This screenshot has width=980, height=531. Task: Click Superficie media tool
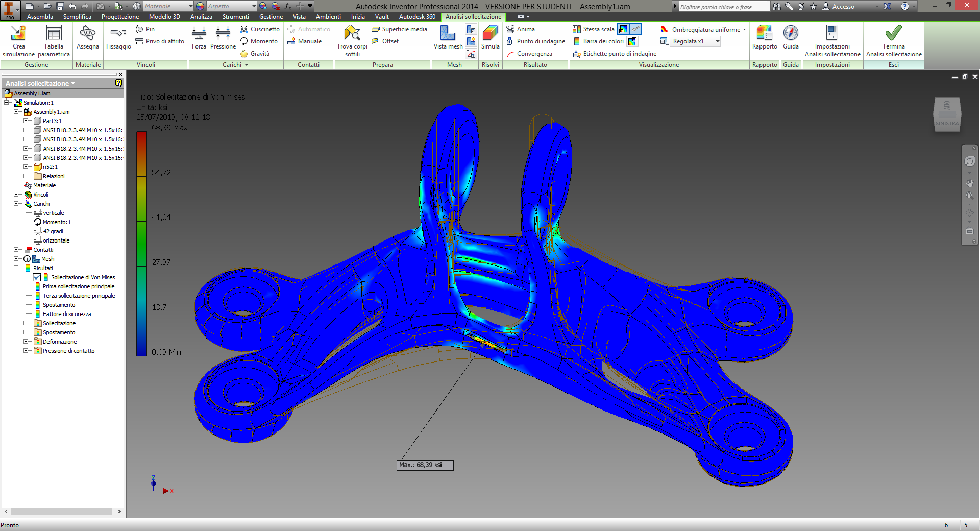[399, 29]
